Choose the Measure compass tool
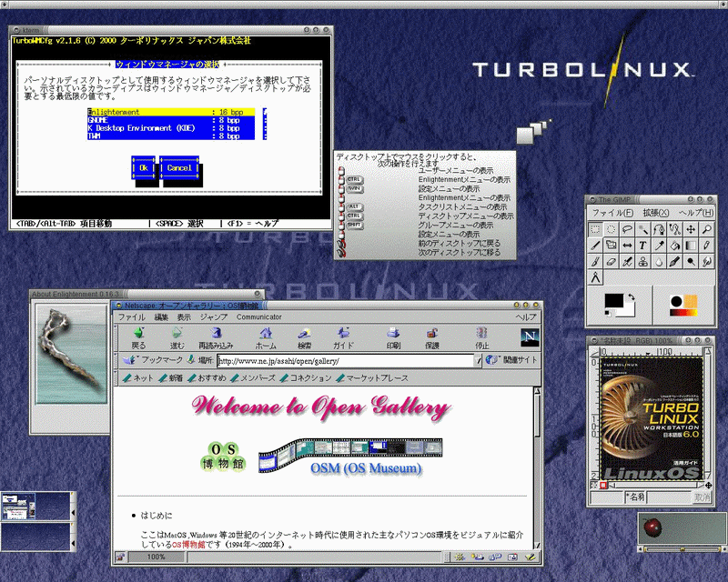Screen dimensions: 728x582 click(595, 278)
